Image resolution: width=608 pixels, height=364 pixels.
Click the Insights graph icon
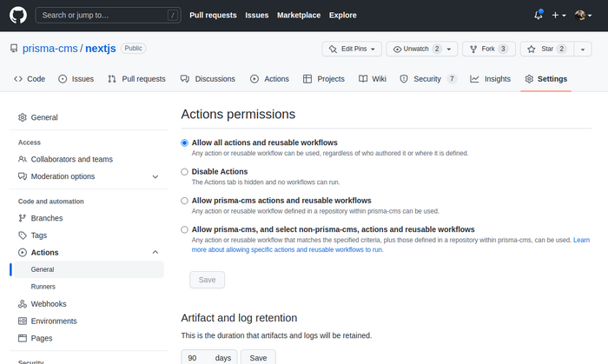(474, 79)
